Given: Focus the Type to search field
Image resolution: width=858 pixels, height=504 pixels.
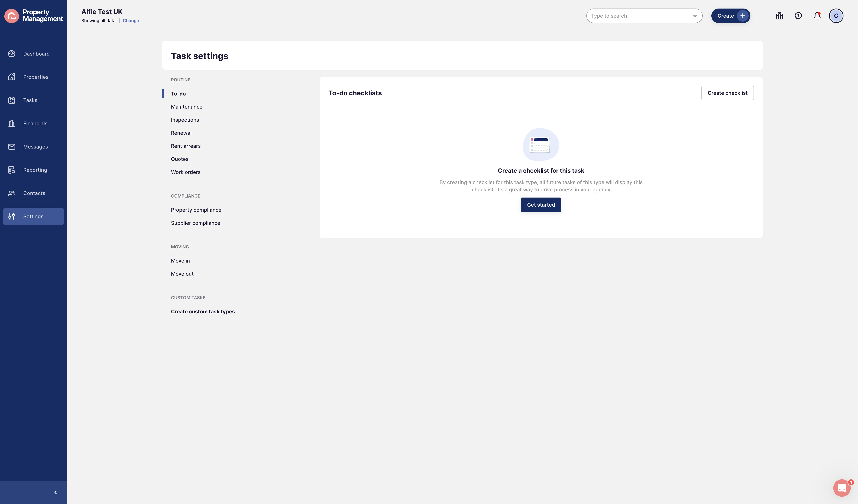Looking at the screenshot, I should coord(644,16).
